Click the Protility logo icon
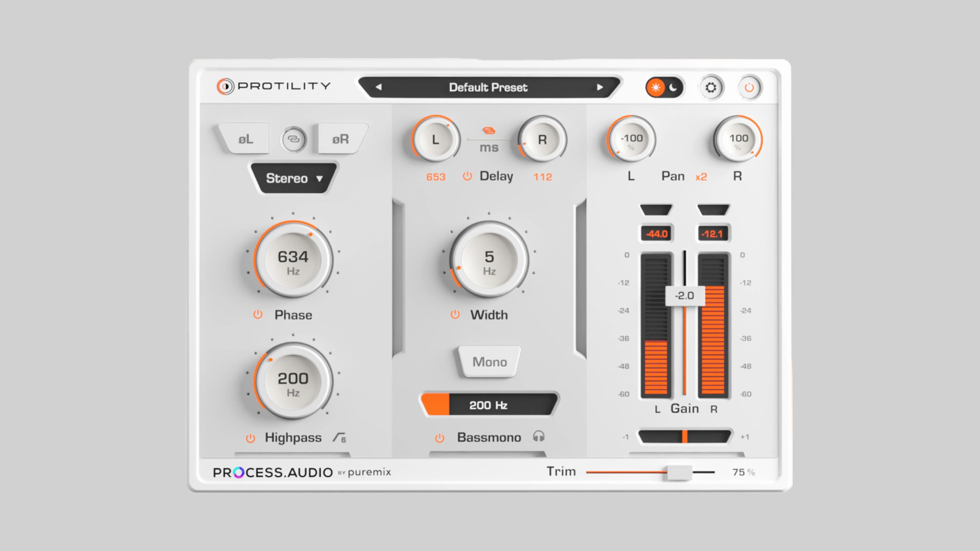 (x=225, y=86)
